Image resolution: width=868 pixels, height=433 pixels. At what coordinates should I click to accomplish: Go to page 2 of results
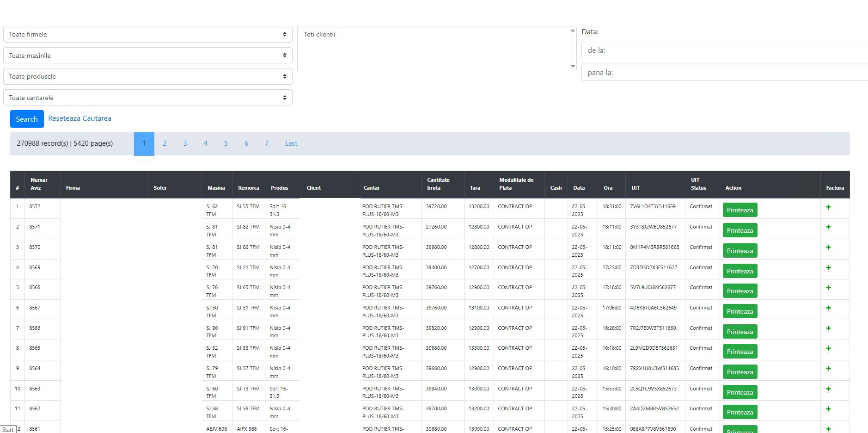click(x=165, y=143)
